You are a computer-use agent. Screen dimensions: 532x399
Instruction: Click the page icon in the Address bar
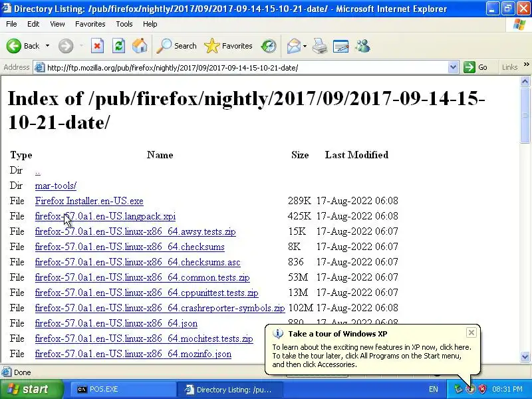coord(40,67)
